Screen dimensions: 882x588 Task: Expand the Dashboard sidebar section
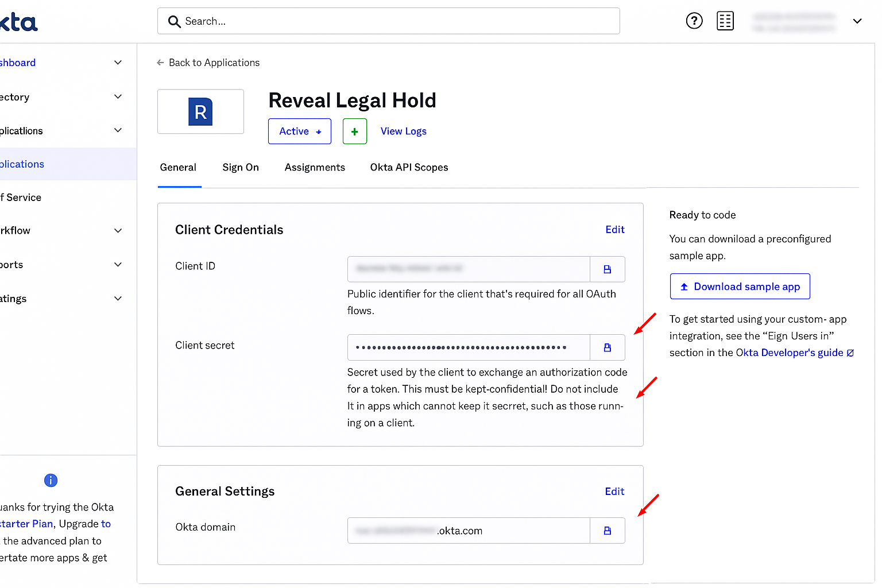coord(118,63)
